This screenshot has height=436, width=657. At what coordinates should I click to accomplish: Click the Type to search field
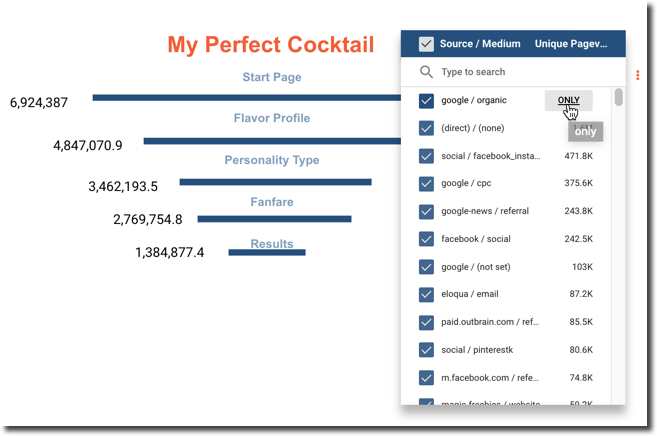[520, 72]
